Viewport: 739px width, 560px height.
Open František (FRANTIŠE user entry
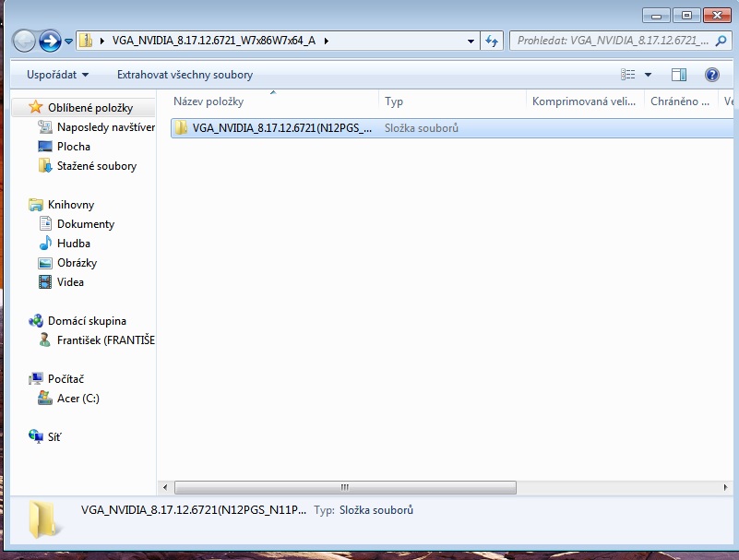point(106,340)
